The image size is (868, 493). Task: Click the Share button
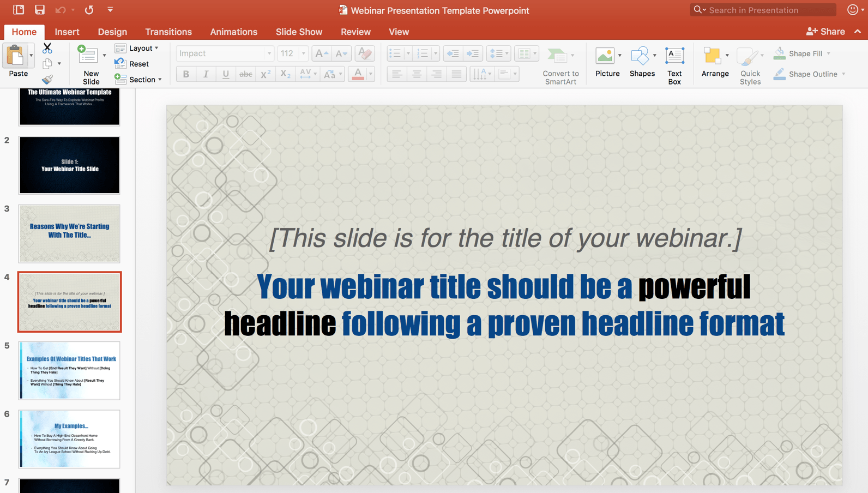pos(825,32)
